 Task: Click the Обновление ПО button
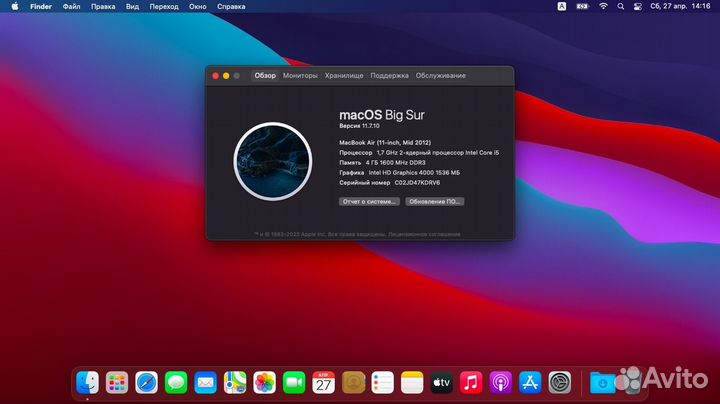point(434,202)
